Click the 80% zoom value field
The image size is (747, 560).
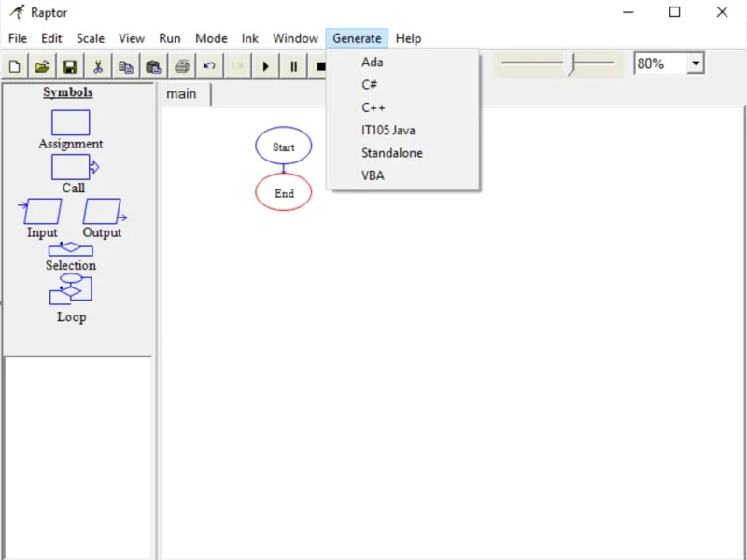tap(661, 63)
